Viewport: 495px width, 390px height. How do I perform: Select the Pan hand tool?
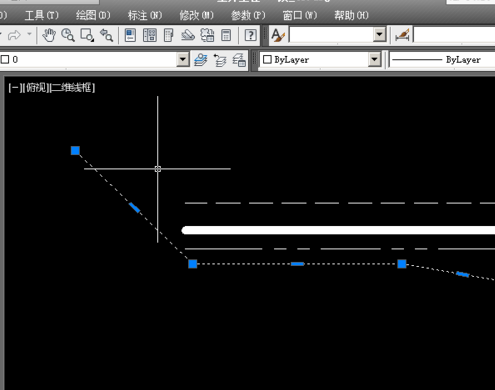click(49, 35)
